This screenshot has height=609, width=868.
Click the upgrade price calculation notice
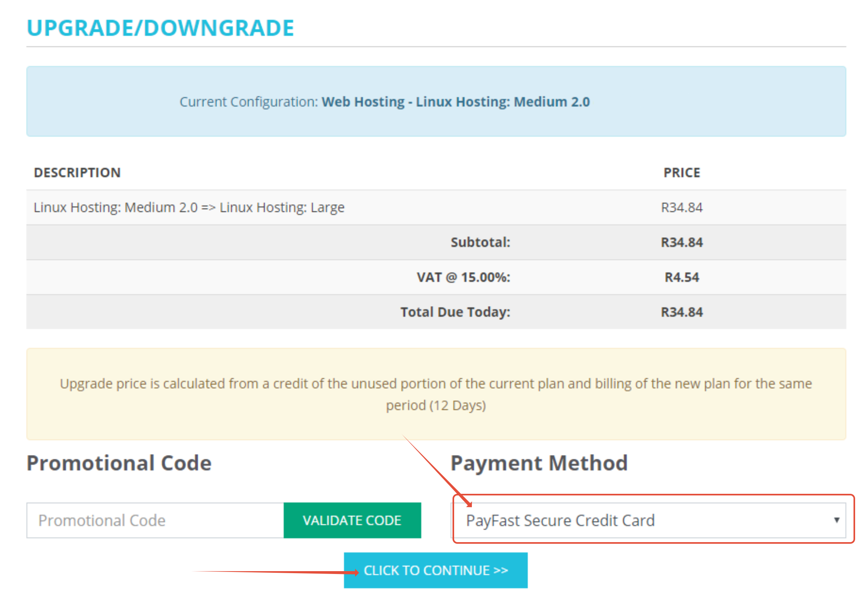pos(436,394)
